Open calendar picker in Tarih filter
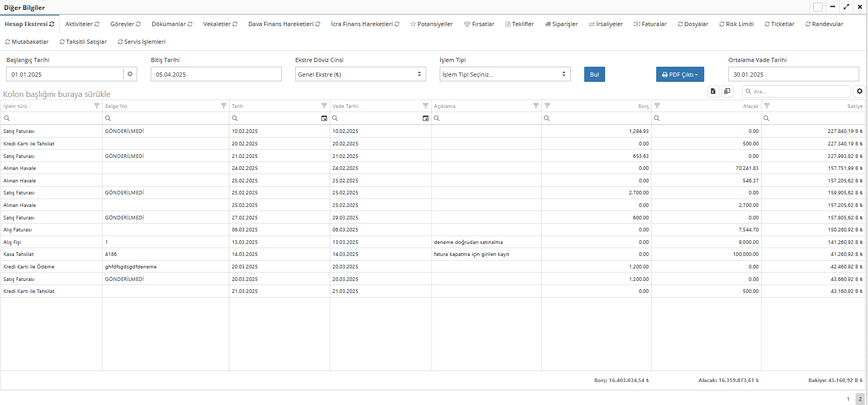Screen dimensions: 868x405 coord(324,118)
